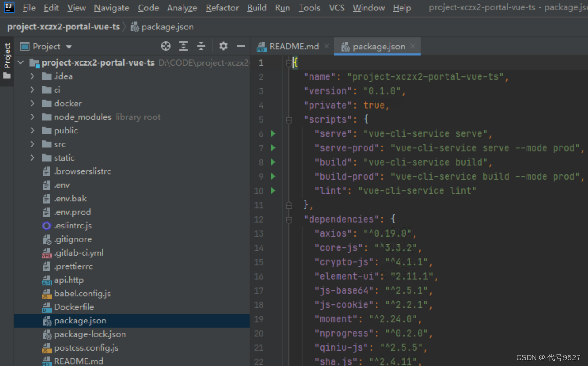Image resolution: width=588 pixels, height=366 pixels.
Task: Click the api.http API file icon
Action: [x=47, y=280]
